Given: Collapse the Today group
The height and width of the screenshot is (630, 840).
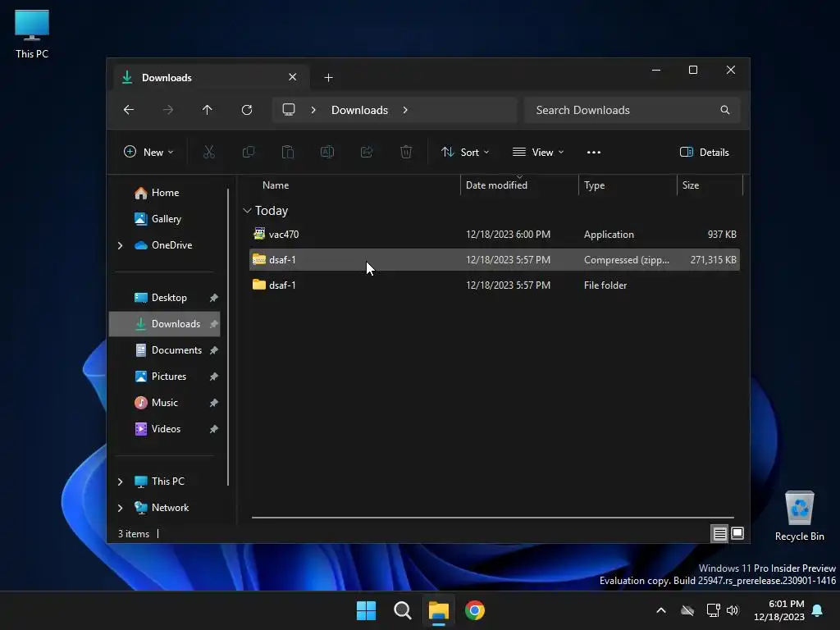Looking at the screenshot, I should 247,211.
